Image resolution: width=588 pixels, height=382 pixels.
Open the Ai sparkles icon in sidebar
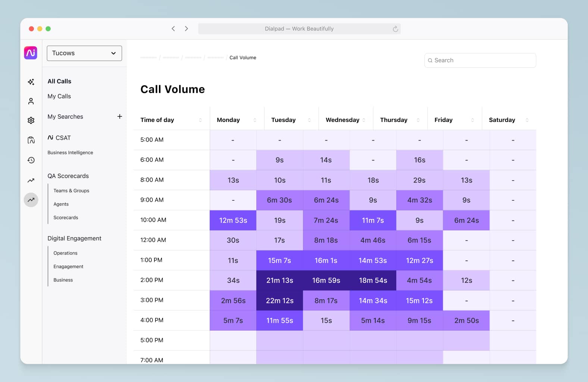(31, 82)
